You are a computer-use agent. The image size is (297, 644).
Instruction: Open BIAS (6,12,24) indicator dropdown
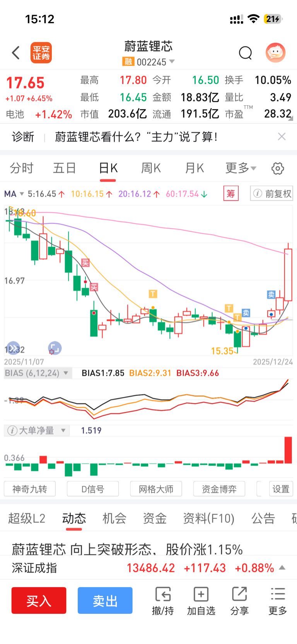click(38, 373)
